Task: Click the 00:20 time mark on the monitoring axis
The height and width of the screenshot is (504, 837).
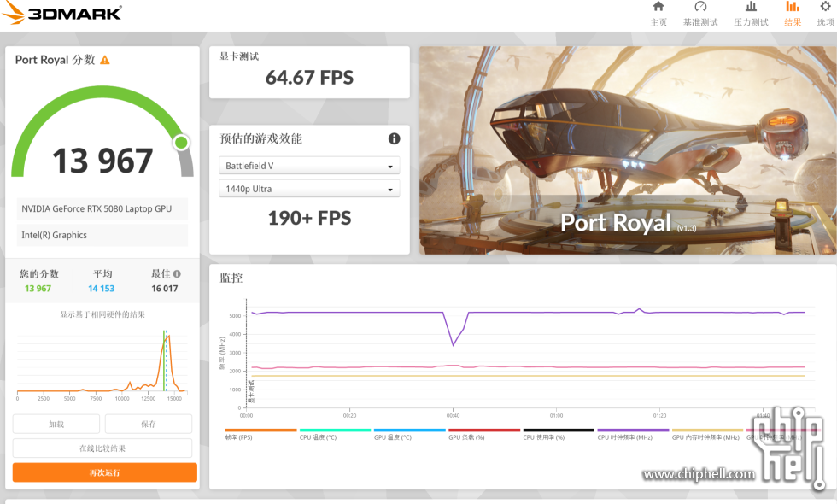Action: [349, 415]
